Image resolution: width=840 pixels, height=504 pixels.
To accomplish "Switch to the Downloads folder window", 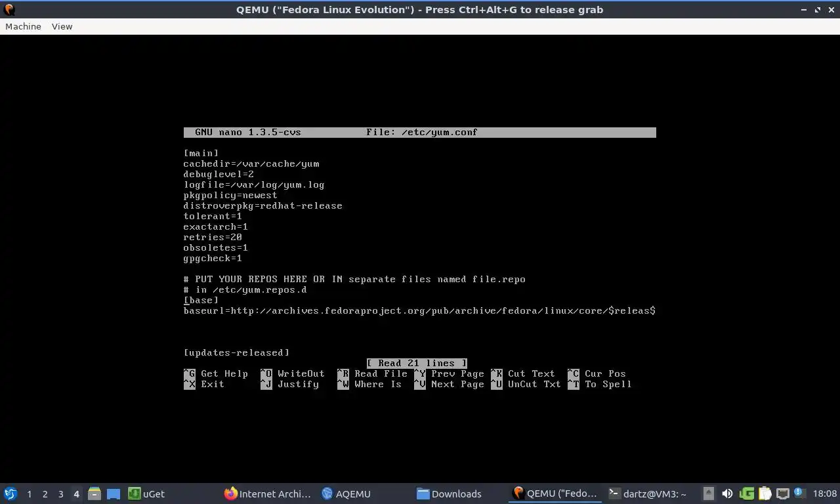I will point(450,493).
